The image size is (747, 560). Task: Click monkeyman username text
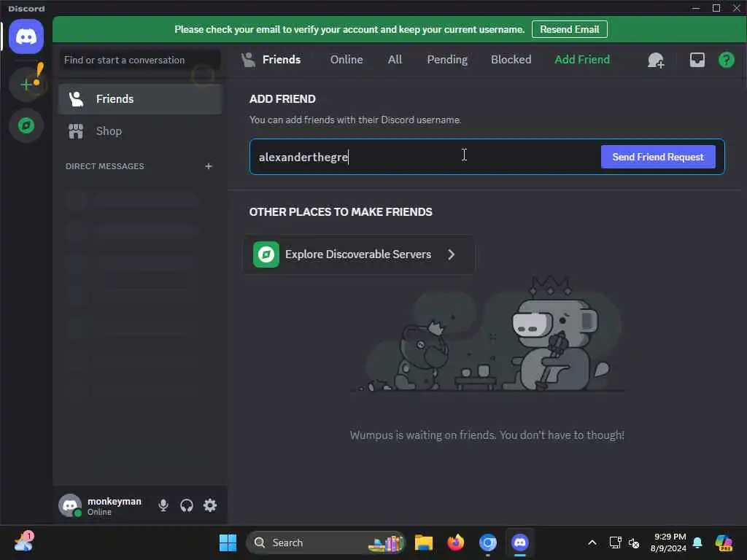115,501
